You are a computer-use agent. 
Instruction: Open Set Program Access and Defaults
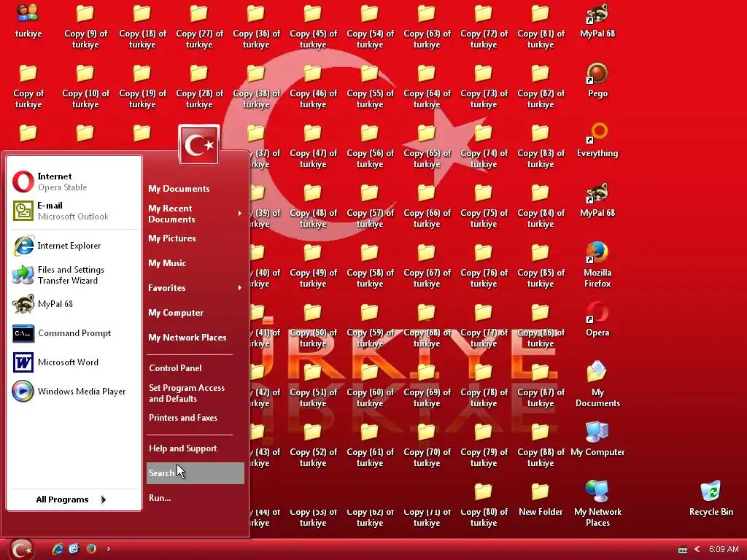(x=196, y=393)
